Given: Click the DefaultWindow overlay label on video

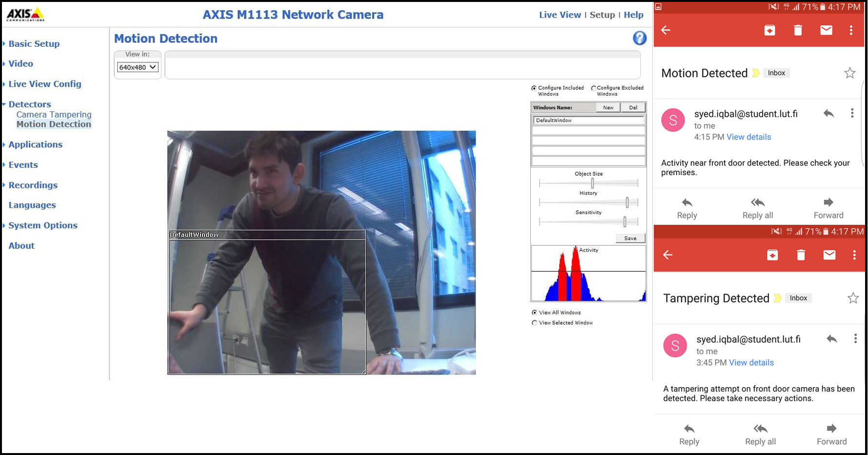Looking at the screenshot, I should [194, 235].
